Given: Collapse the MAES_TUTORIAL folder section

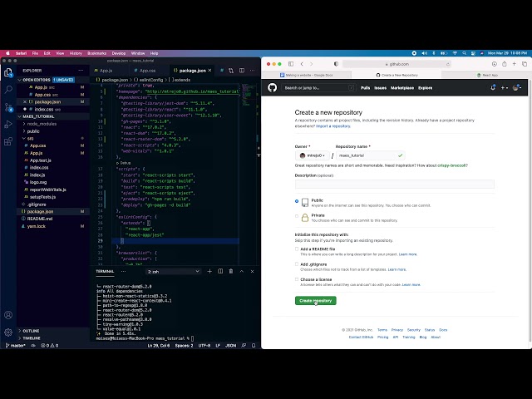Looking at the screenshot, I should pos(38,116).
